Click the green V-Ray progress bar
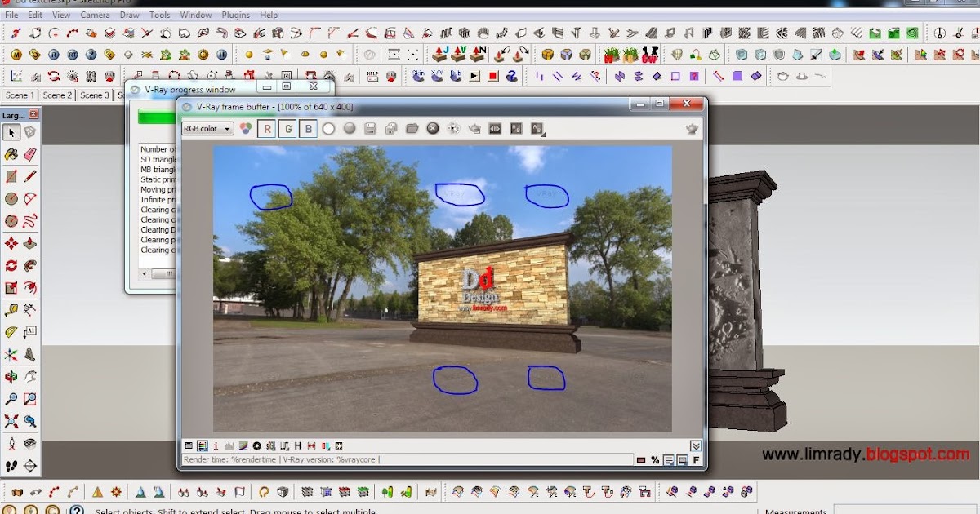 coord(157,117)
